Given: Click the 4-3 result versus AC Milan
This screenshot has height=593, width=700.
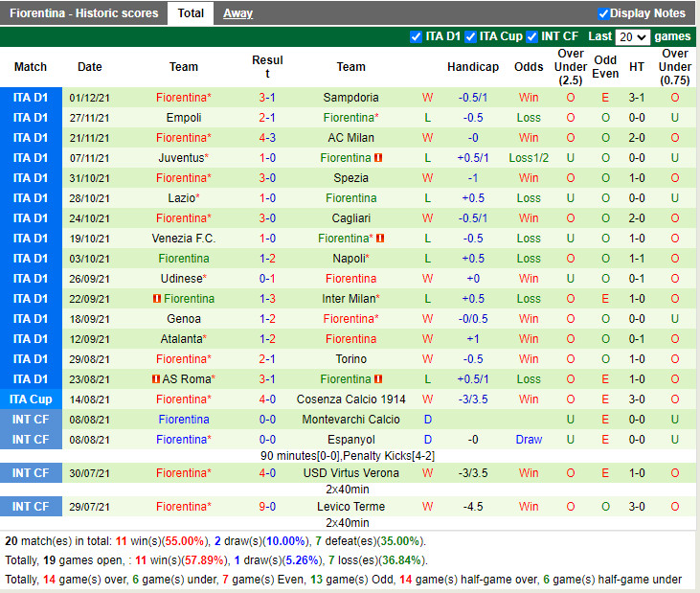Looking at the screenshot, I should (x=267, y=138).
